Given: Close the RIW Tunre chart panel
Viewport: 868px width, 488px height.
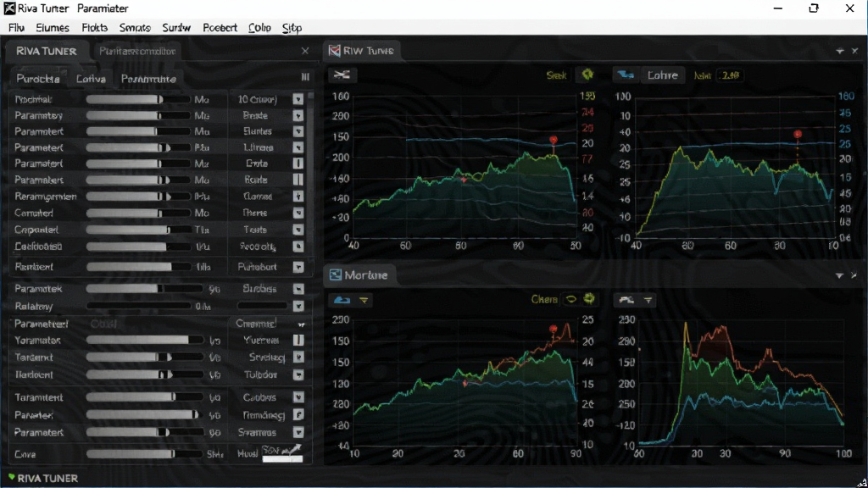Looking at the screenshot, I should [854, 51].
